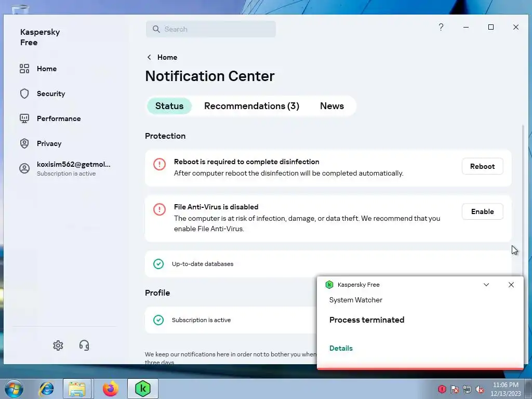Click the "Kaspersky Free" sidebar title
The height and width of the screenshot is (399, 532).
[x=39, y=37]
